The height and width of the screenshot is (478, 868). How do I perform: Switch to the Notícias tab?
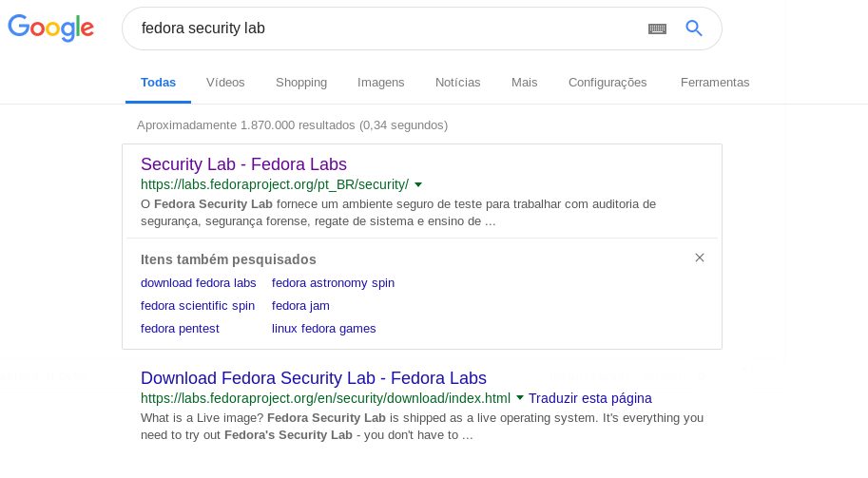pyautogui.click(x=458, y=83)
